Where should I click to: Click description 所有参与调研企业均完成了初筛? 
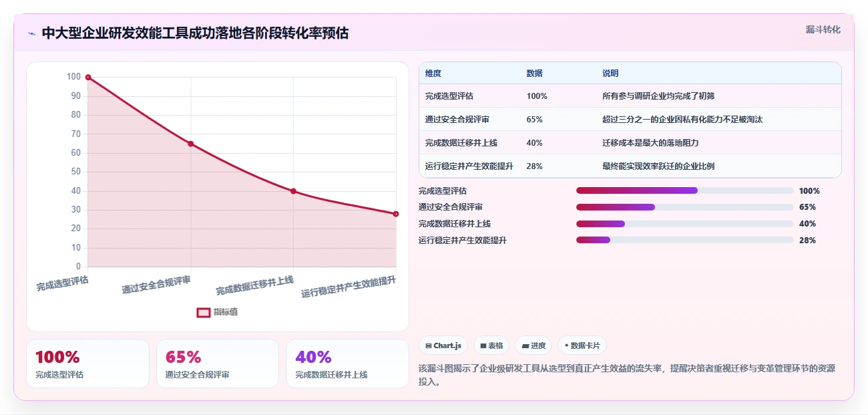[658, 96]
